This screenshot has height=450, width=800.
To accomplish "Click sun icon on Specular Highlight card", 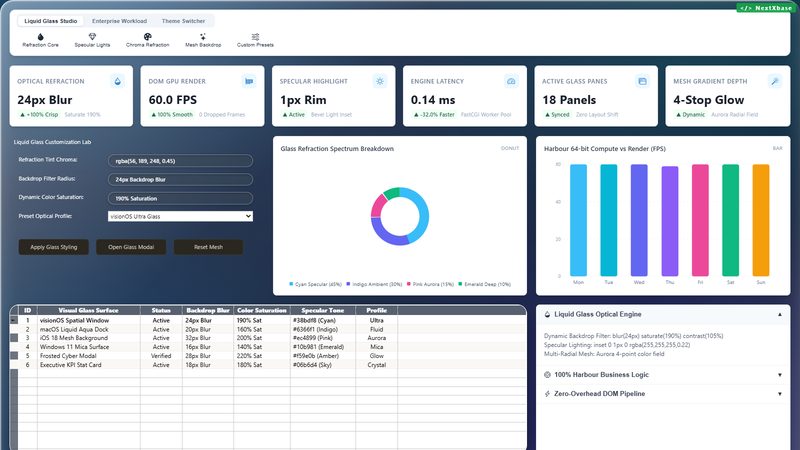I will pyautogui.click(x=380, y=81).
